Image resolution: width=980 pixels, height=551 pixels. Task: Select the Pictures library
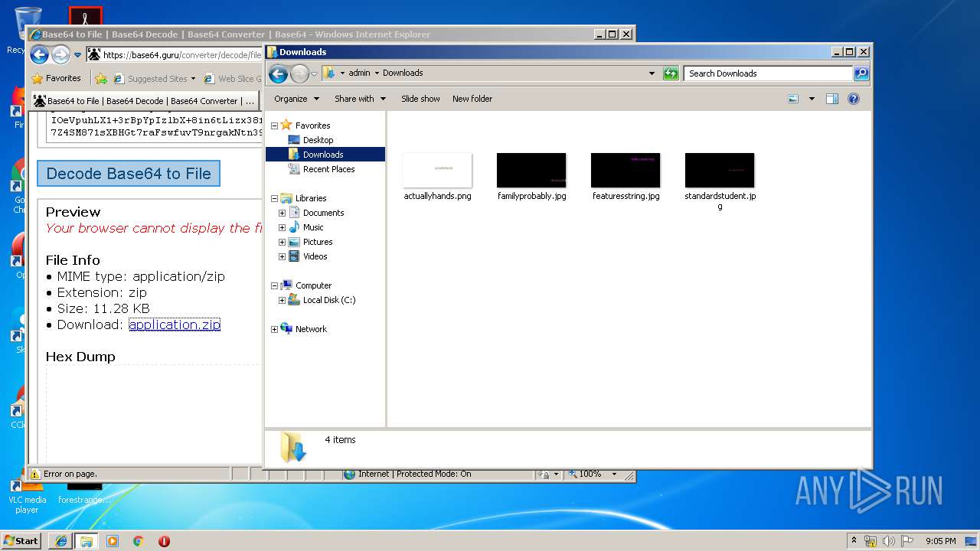tap(318, 242)
